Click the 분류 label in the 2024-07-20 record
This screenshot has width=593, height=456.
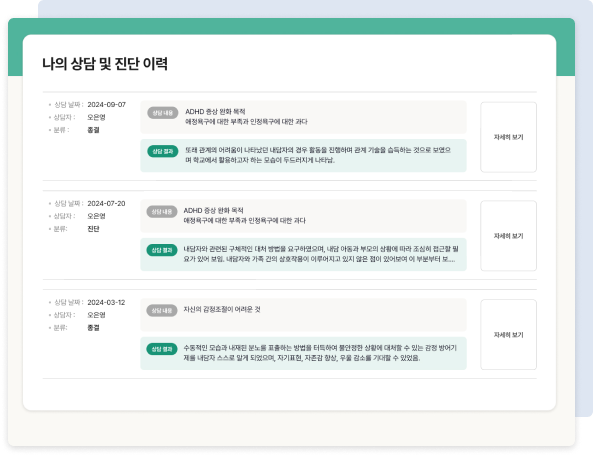[x=60, y=229]
